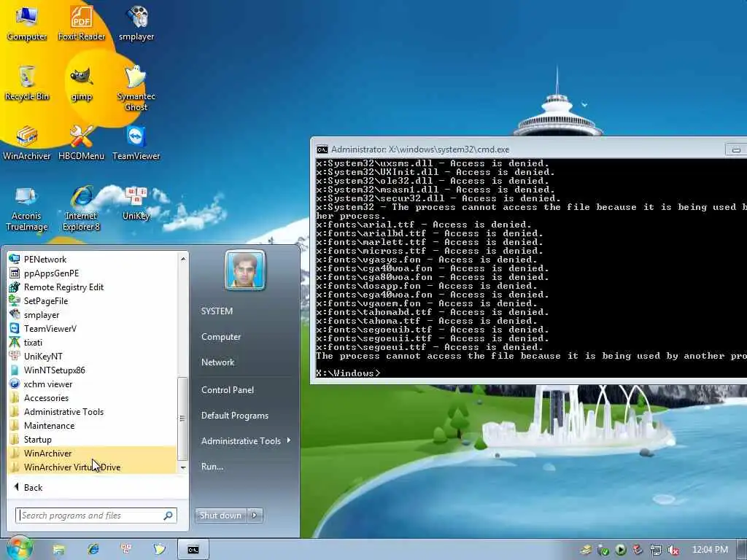Open the UniKey desktop icon
Screen dimensions: 747x560
(136, 203)
